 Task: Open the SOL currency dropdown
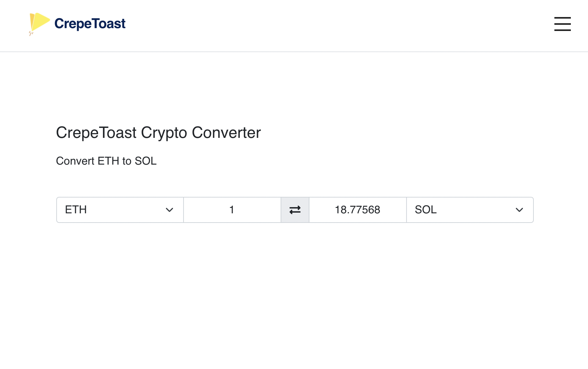coord(470,210)
